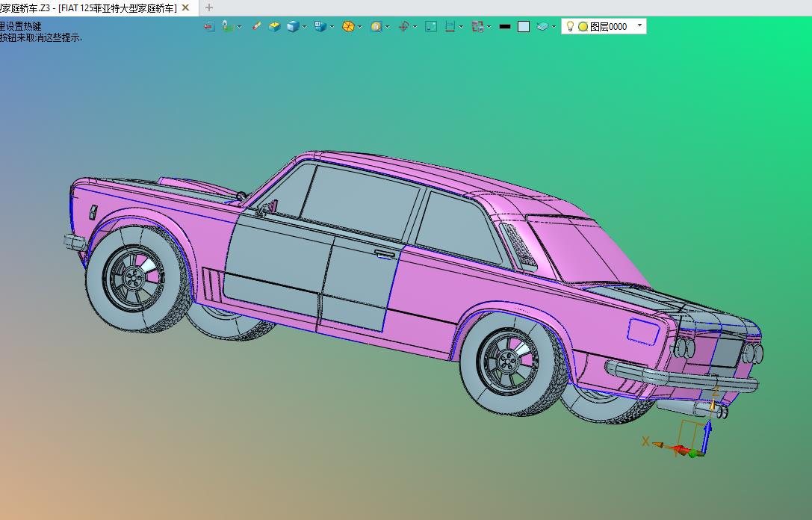This screenshot has width=812, height=520.
Task: Click the red crosshair rotation center icon
Action: coord(404,26)
